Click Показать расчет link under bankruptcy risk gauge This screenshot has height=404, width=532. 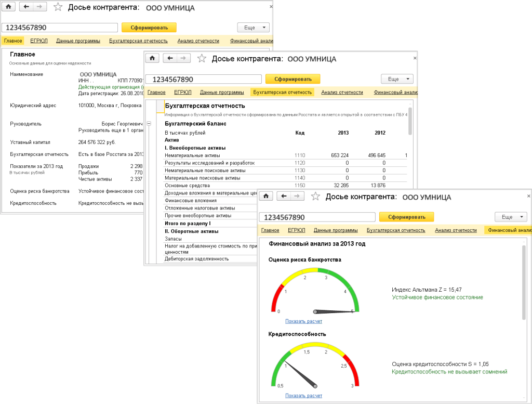[303, 321]
